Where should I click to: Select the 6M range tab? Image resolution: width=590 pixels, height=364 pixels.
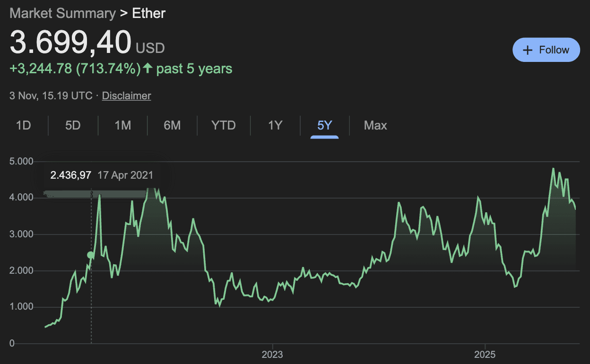[x=172, y=125]
